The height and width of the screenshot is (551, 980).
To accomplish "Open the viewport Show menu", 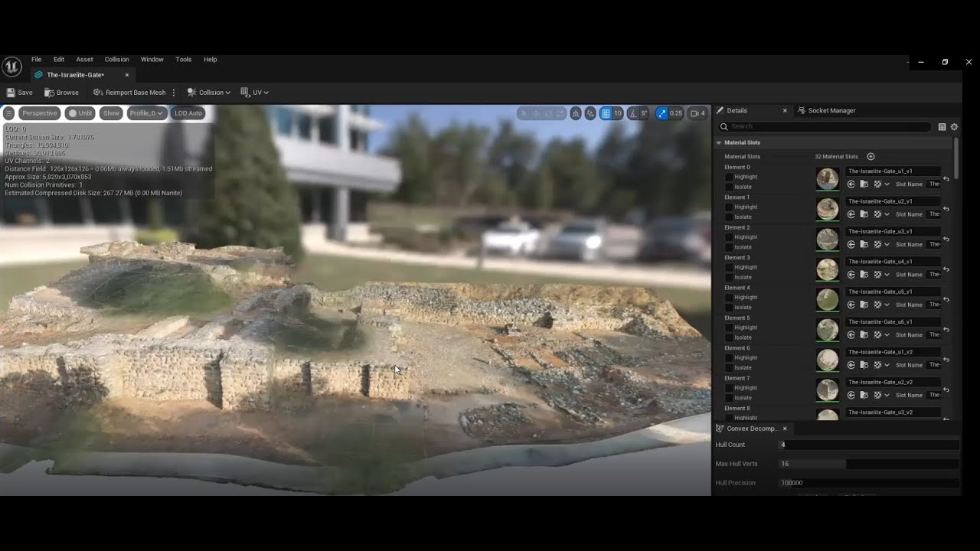I will pos(111,113).
